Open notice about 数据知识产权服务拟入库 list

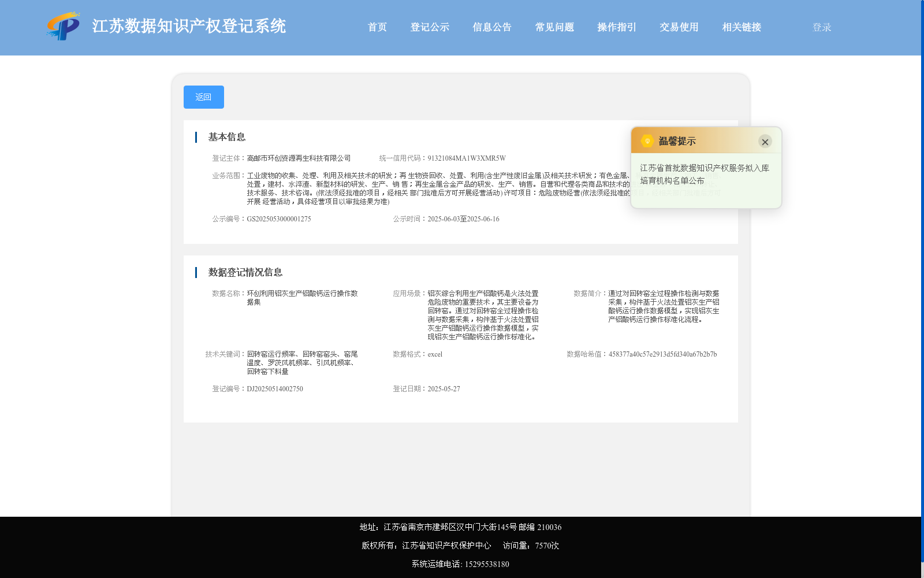[x=705, y=174]
